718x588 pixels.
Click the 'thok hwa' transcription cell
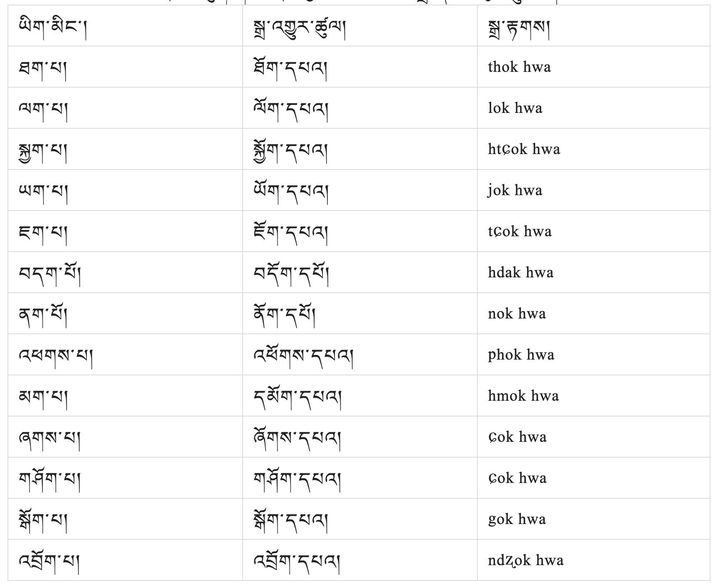pyautogui.click(x=594, y=67)
